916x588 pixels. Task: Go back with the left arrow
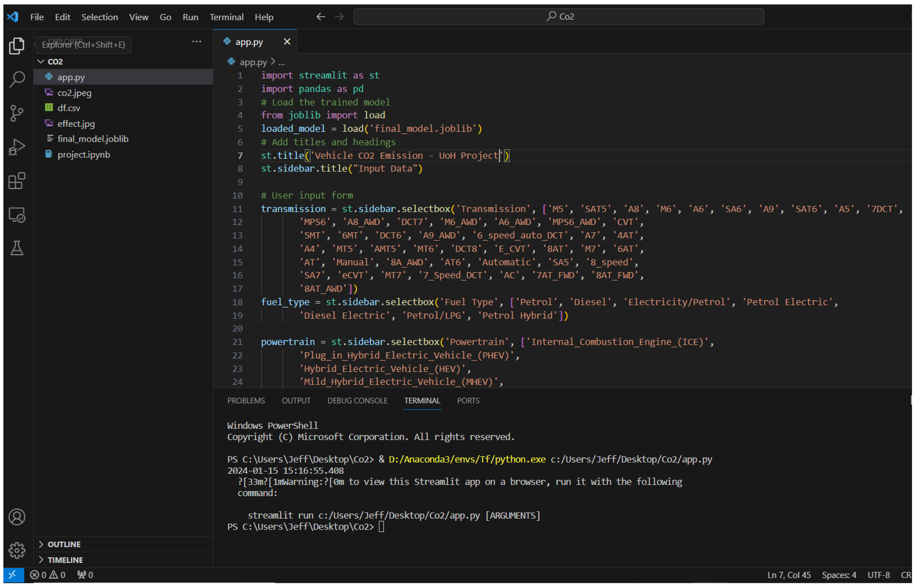click(321, 17)
